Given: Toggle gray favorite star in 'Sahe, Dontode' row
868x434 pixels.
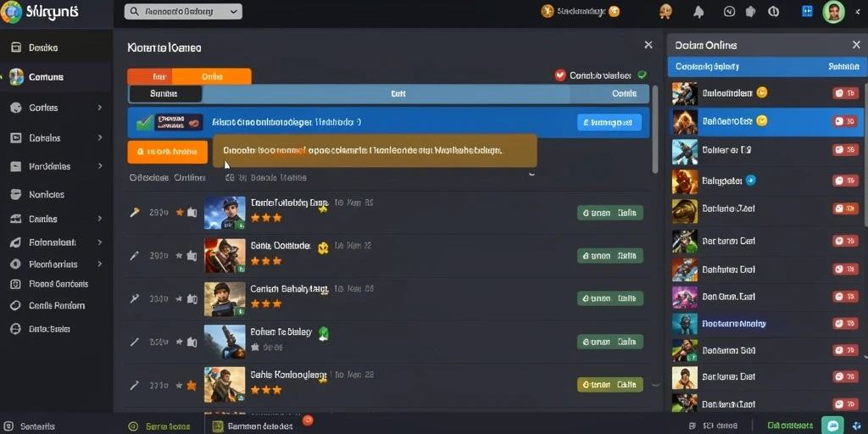Looking at the screenshot, I should tap(180, 256).
